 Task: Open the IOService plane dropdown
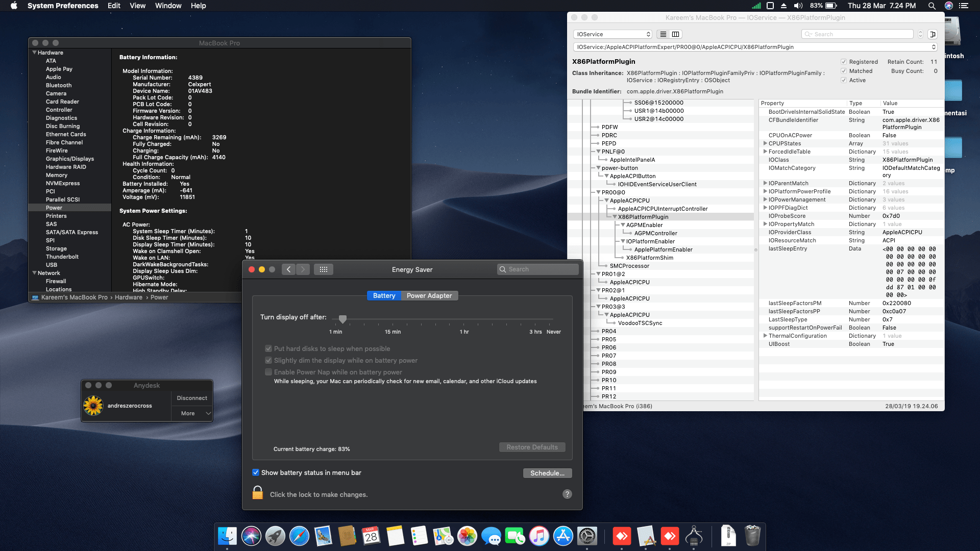(x=612, y=34)
